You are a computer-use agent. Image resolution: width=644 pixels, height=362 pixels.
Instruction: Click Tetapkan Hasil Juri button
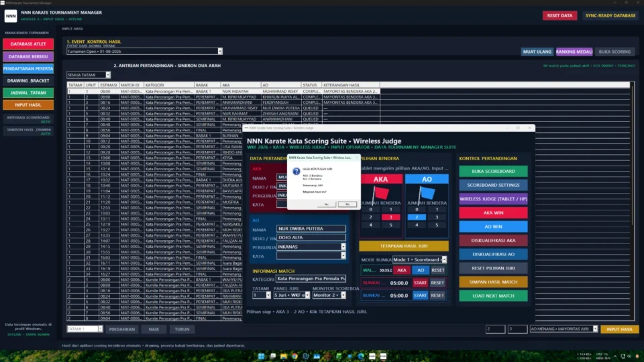[404, 246]
